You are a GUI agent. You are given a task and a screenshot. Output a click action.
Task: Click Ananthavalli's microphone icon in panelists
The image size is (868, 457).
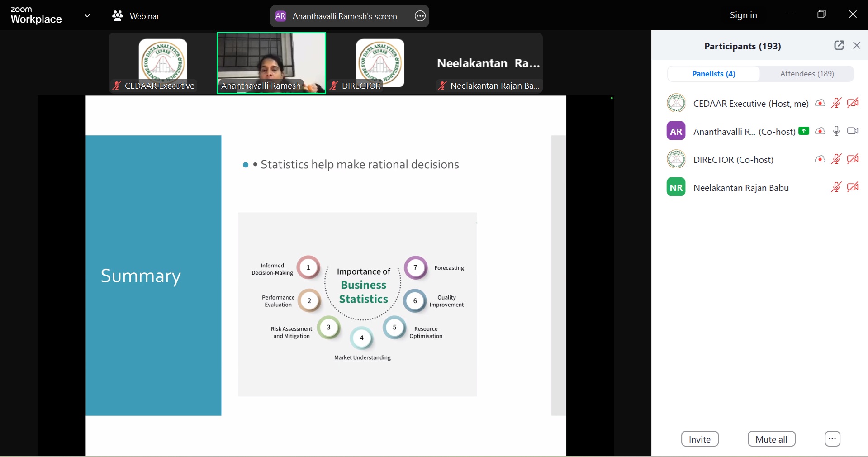[x=836, y=131]
